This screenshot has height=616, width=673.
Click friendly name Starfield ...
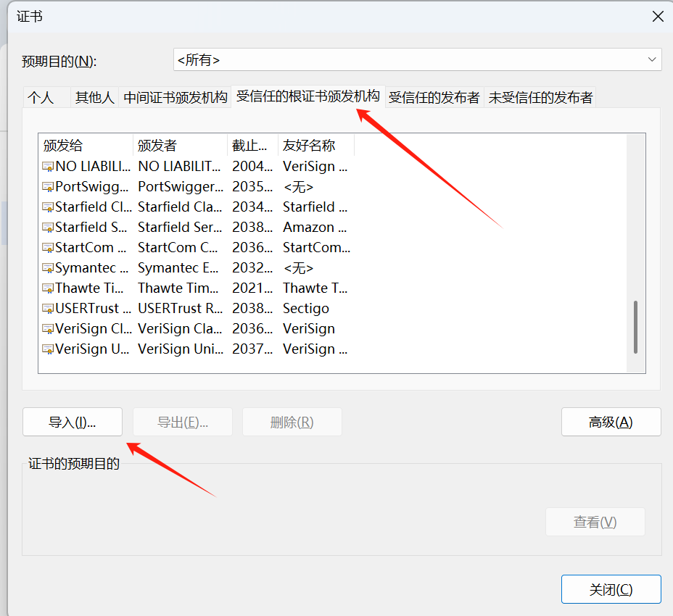pos(315,207)
